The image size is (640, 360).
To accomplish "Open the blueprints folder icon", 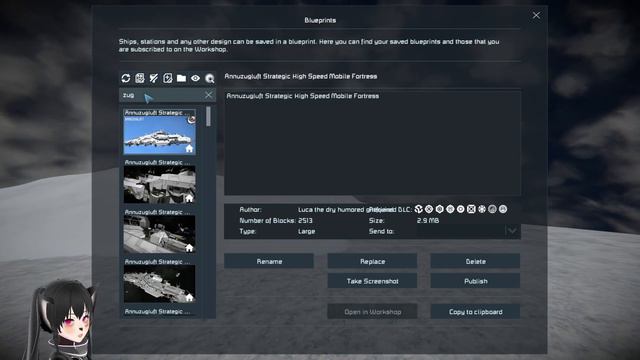I will pyautogui.click(x=181, y=78).
